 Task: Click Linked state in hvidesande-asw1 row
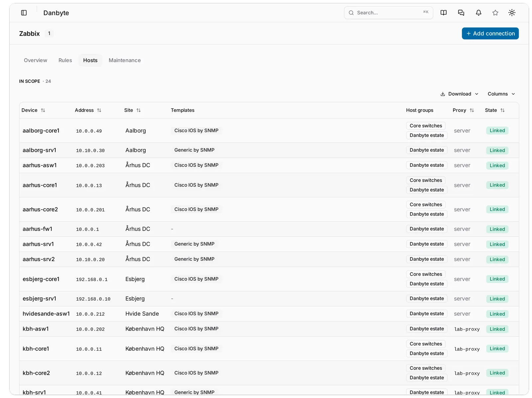(497, 314)
